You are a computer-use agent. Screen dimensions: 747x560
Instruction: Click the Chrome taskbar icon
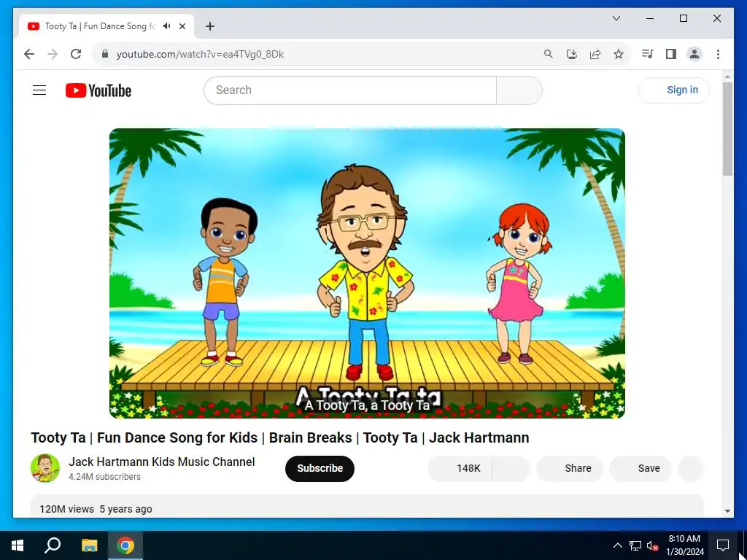click(125, 545)
